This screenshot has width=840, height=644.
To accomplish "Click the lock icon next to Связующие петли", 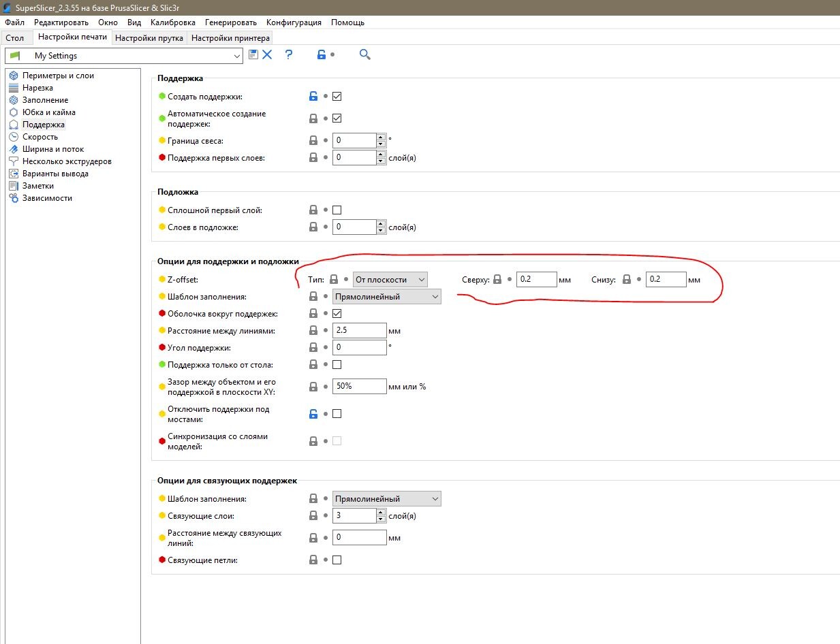I will [313, 560].
